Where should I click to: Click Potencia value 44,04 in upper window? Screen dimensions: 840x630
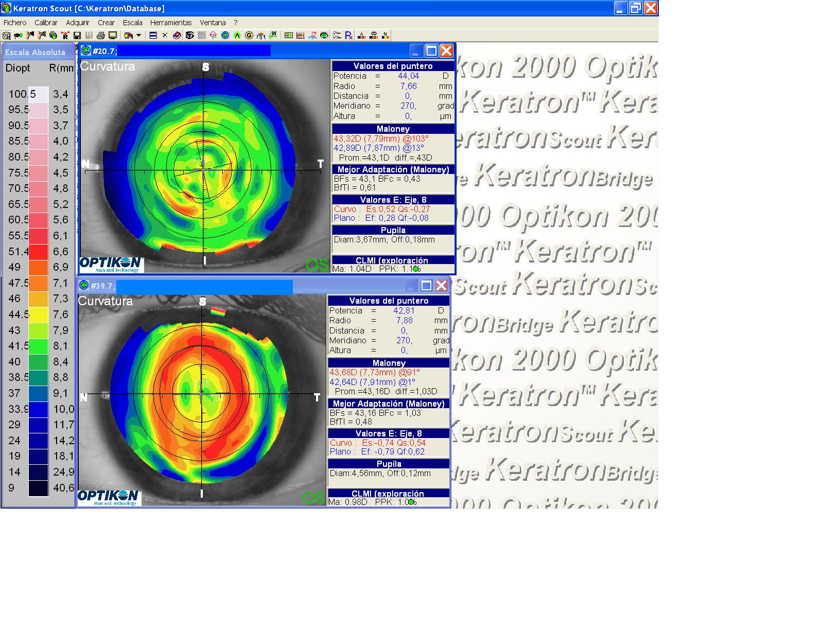pyautogui.click(x=408, y=76)
